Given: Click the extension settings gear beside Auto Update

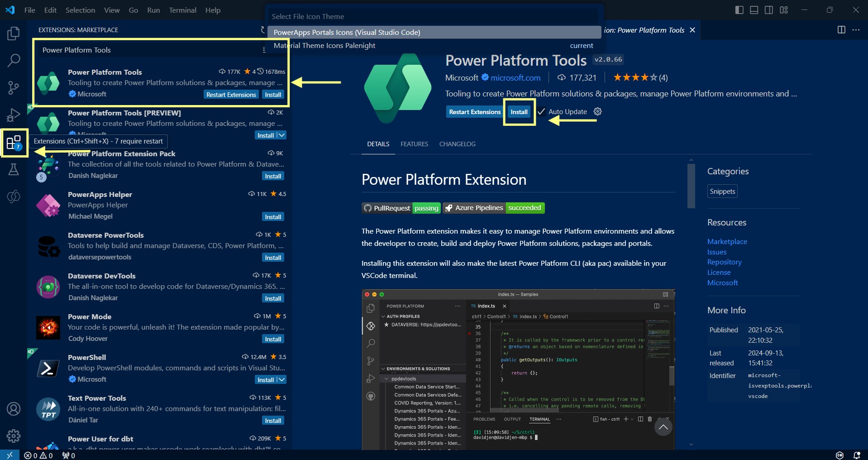Looking at the screenshot, I should (x=597, y=112).
